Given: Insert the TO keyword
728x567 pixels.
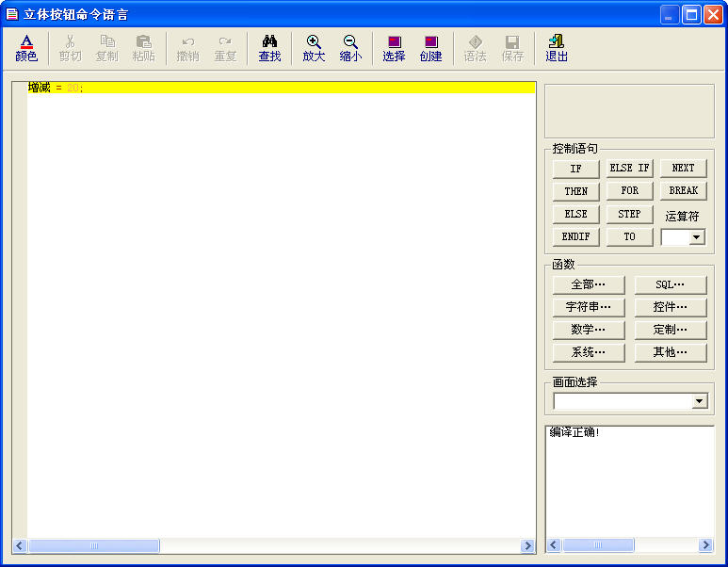Looking at the screenshot, I should point(629,236).
